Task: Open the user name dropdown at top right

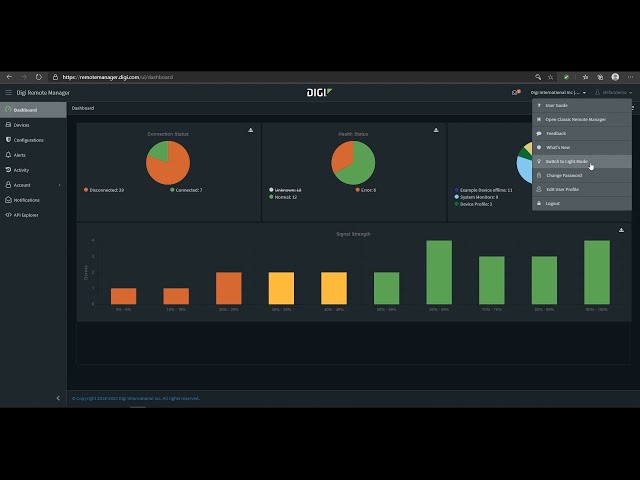Action: click(613, 93)
